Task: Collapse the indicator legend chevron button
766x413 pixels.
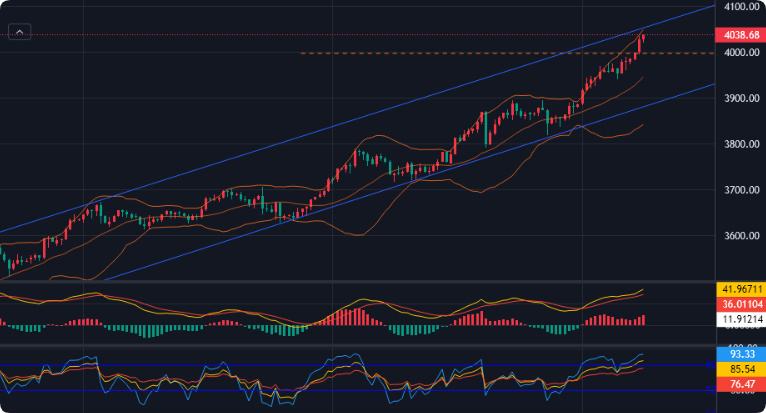Action: click(21, 33)
